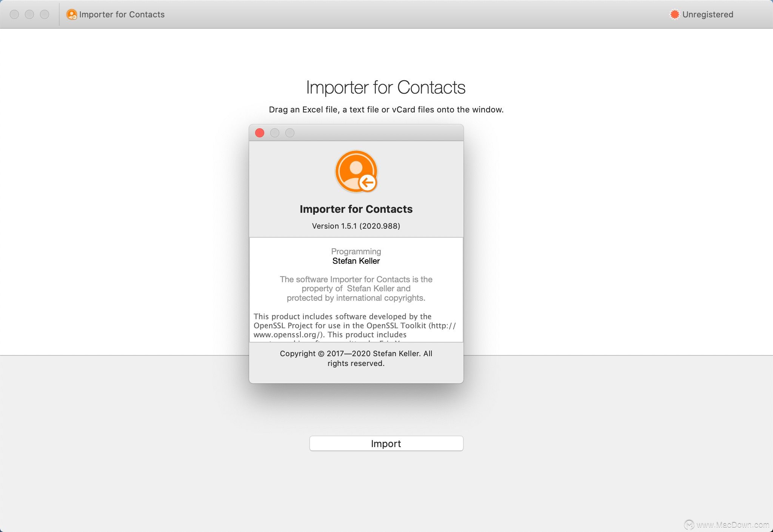The width and height of the screenshot is (773, 532).
Task: Click the 'Programming' credits heading
Action: [356, 251]
